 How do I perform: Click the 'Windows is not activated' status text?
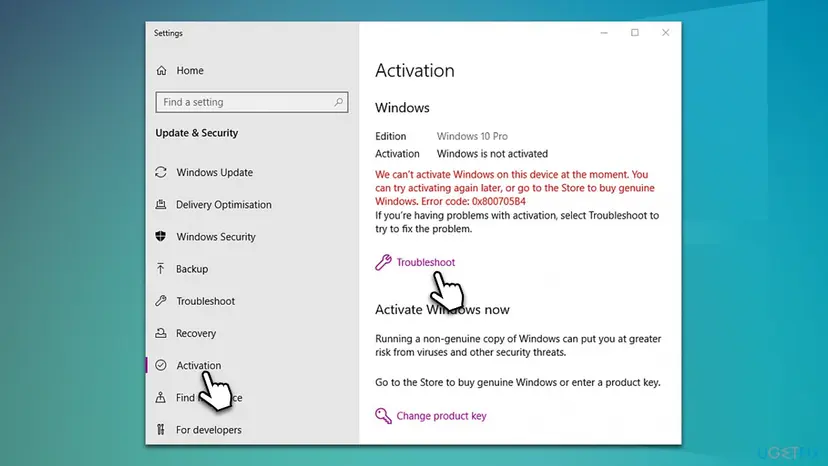(492, 154)
